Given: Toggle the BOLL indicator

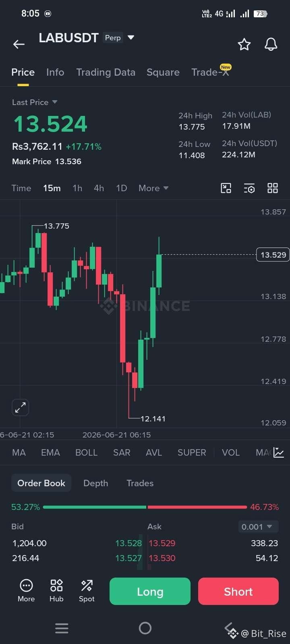Looking at the screenshot, I should 86,452.
